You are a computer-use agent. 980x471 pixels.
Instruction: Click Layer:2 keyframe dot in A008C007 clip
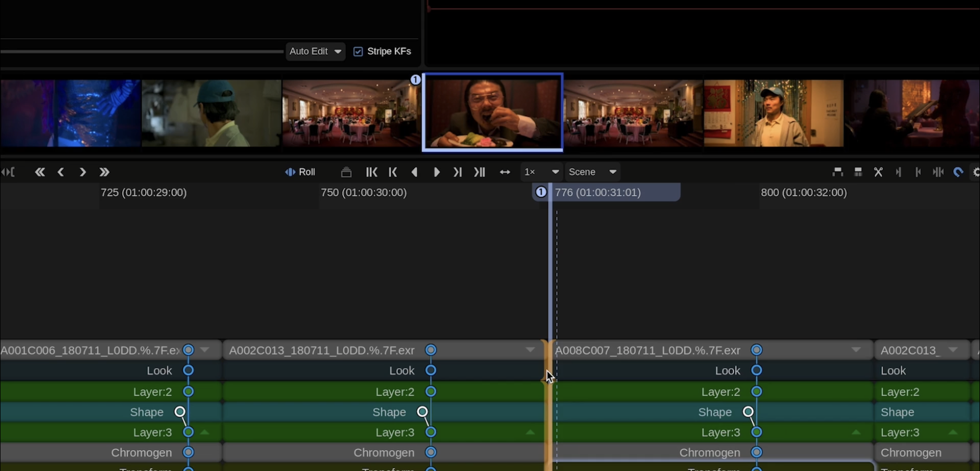pyautogui.click(x=757, y=391)
